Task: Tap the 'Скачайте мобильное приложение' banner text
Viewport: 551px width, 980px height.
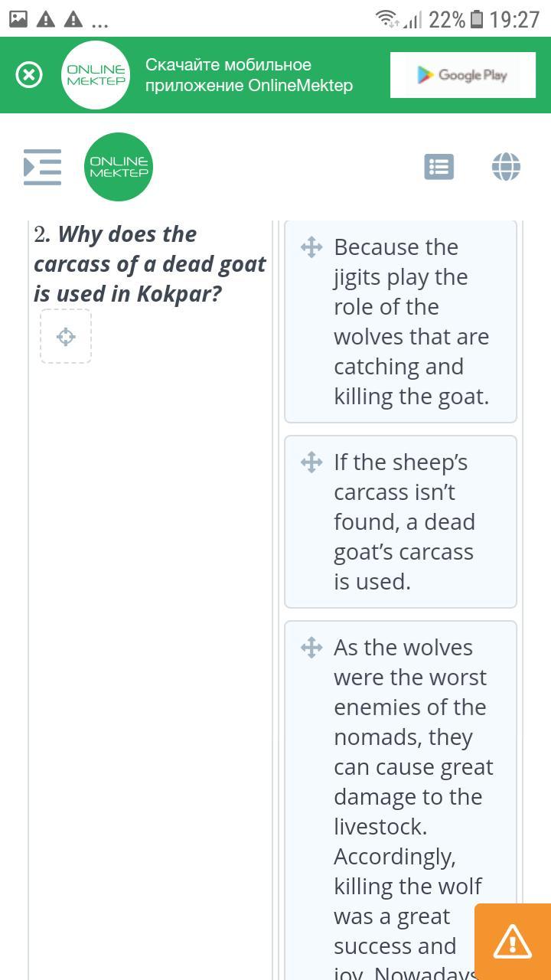Action: pos(249,75)
